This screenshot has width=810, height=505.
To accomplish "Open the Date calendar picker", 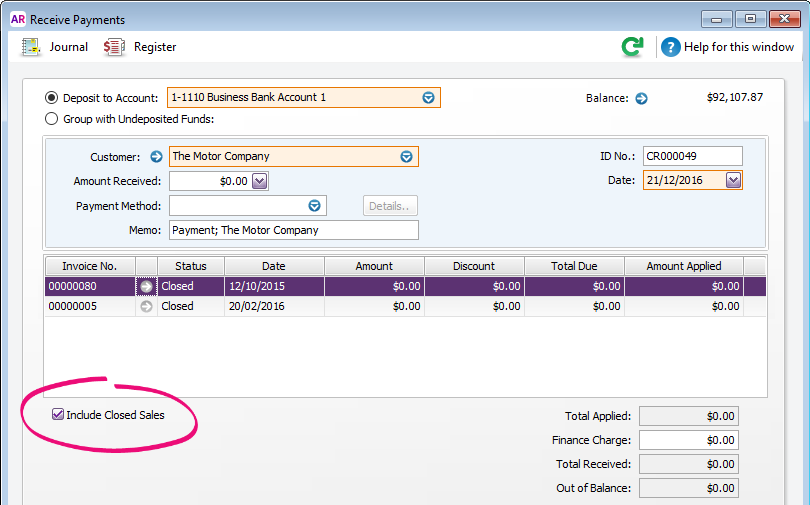I will (733, 180).
